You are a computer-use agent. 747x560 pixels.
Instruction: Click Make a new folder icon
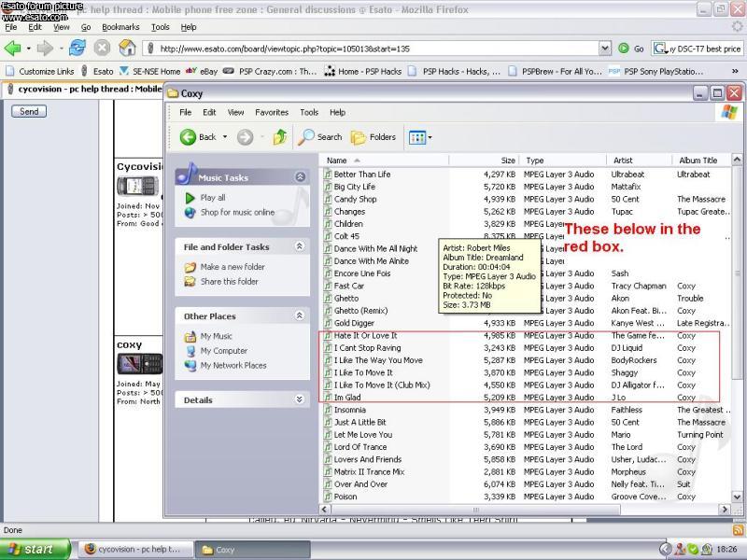coord(190,267)
